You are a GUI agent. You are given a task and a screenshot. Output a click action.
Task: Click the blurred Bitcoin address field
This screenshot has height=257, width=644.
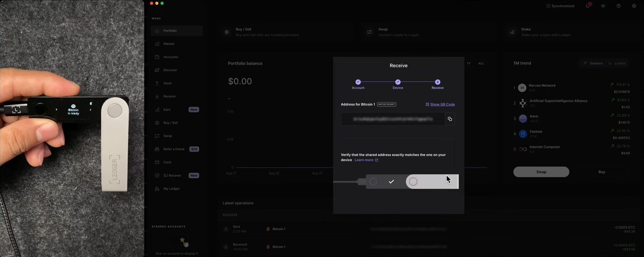pos(393,119)
